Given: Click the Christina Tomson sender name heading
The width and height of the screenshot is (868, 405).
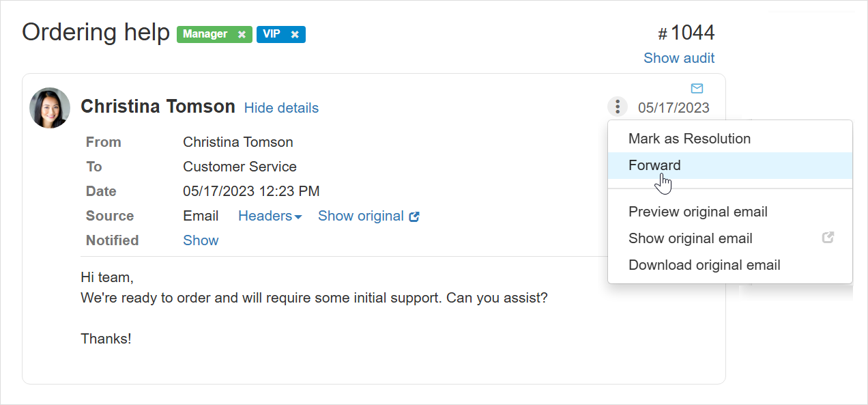Looking at the screenshot, I should (x=158, y=107).
